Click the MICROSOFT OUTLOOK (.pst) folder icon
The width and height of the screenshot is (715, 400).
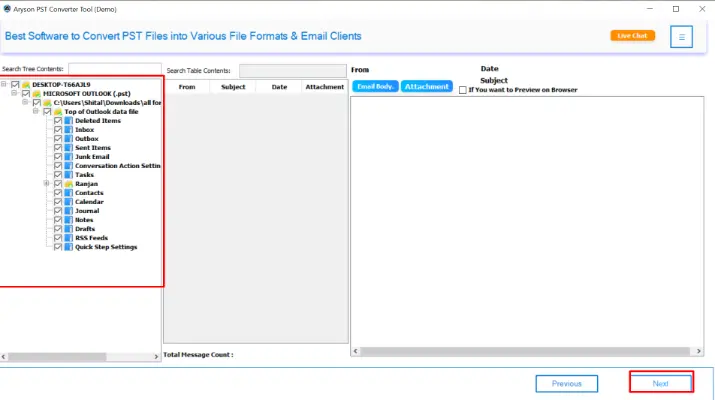[x=37, y=94]
